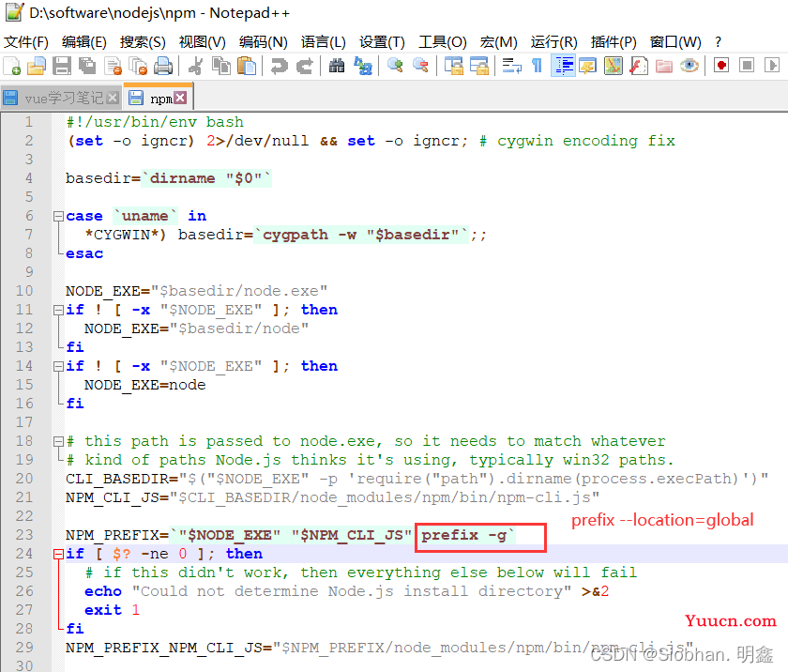Viewport: 788px width, 672px height.
Task: Collapse the if block at line 14
Action: (x=58, y=366)
